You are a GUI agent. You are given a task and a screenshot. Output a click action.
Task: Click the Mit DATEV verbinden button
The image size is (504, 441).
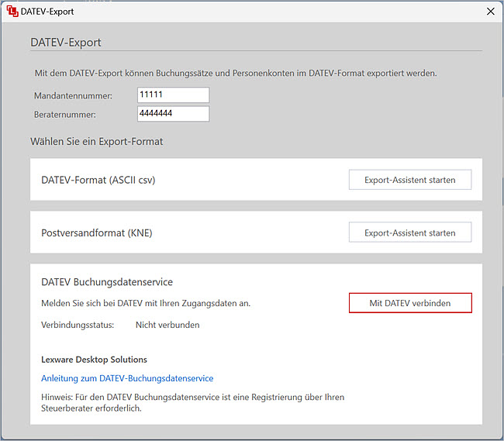410,303
